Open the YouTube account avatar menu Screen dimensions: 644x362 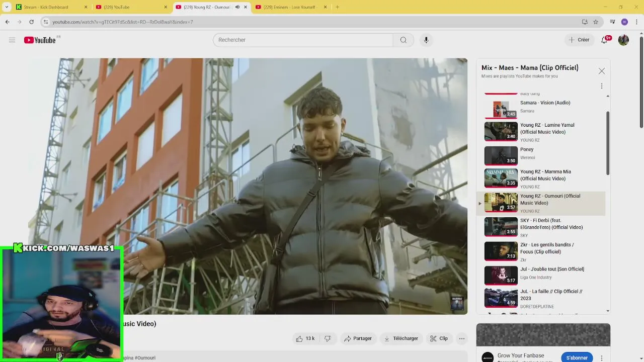(623, 40)
